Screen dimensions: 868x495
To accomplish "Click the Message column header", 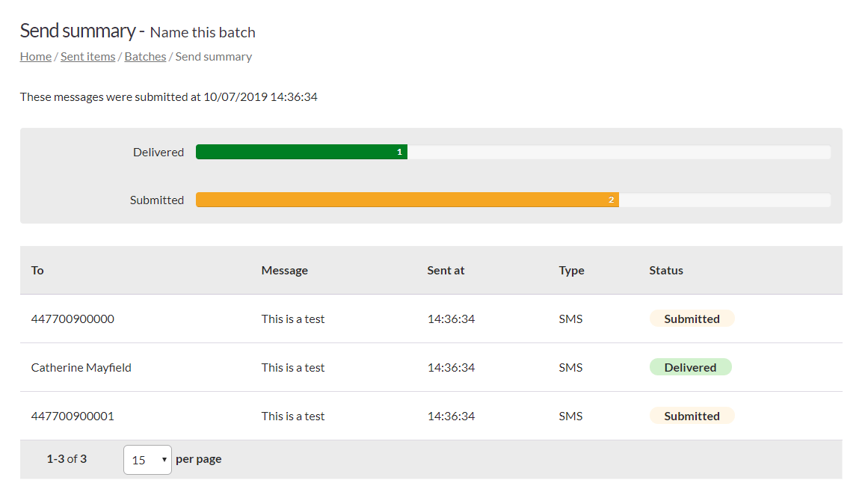I will 285,270.
